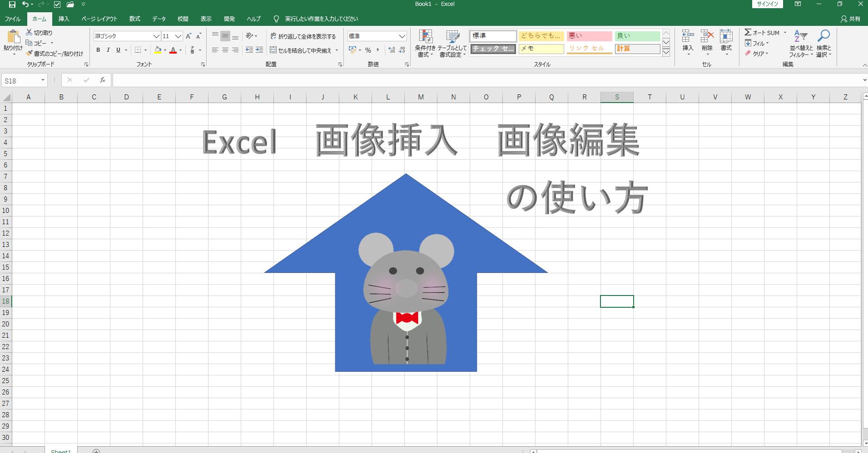
Task: Apply red font color A icon
Action: pos(173,50)
